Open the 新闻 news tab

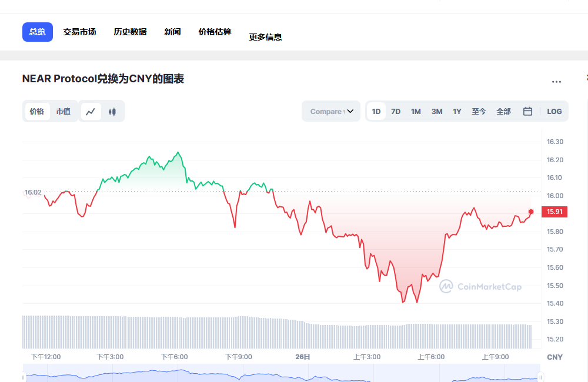(172, 32)
